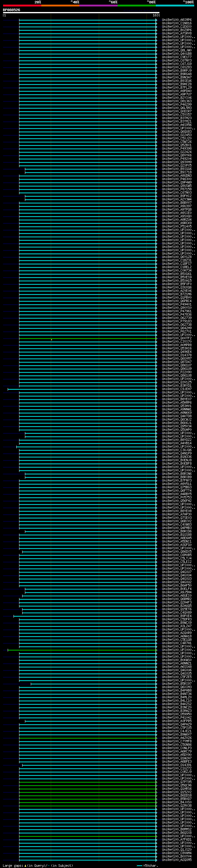The width and height of the screenshot is (197, 868).
Task: Select hit label UniRef100_B5RI97
Action: click(x=177, y=684)
